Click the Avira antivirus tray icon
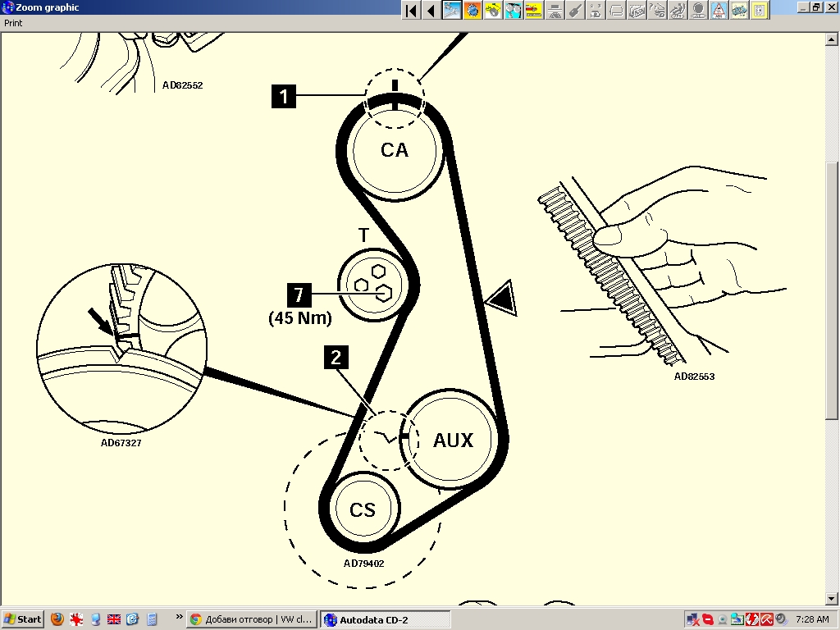Image resolution: width=840 pixels, height=630 pixels. tap(767, 619)
